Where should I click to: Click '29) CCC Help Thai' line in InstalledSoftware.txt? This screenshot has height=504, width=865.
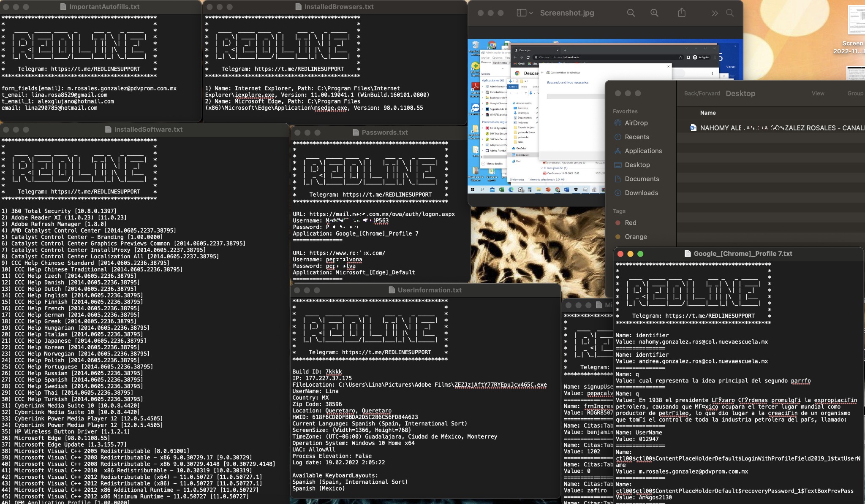pyautogui.click(x=67, y=393)
